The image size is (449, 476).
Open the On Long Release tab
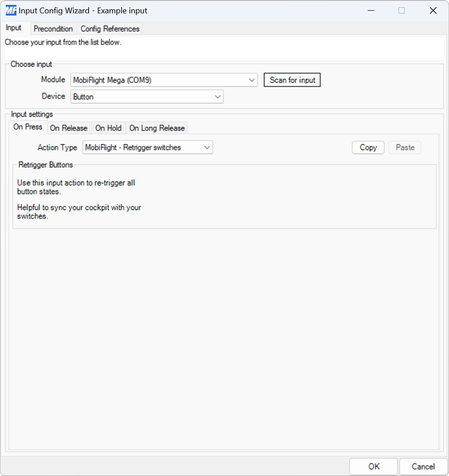tap(157, 128)
